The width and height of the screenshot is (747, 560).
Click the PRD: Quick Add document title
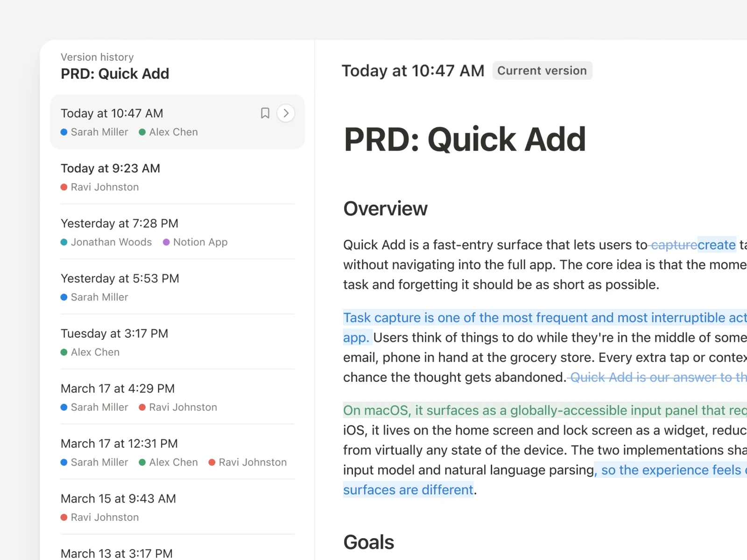[x=465, y=139]
